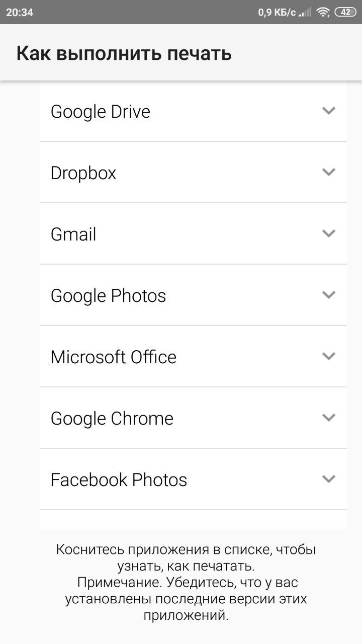Viewport: 362px width, 644px height.
Task: Select the Microsoft Office label
Action: coord(114,357)
